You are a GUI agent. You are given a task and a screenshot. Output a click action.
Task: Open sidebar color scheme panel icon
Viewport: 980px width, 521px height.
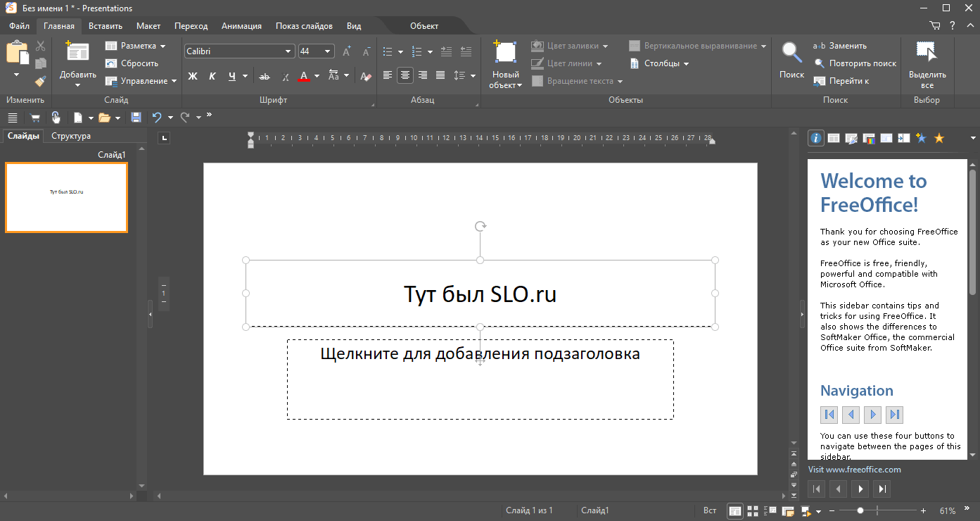(869, 139)
